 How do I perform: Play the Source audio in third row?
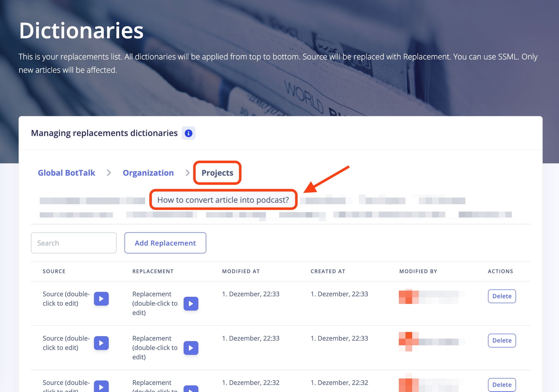click(101, 387)
